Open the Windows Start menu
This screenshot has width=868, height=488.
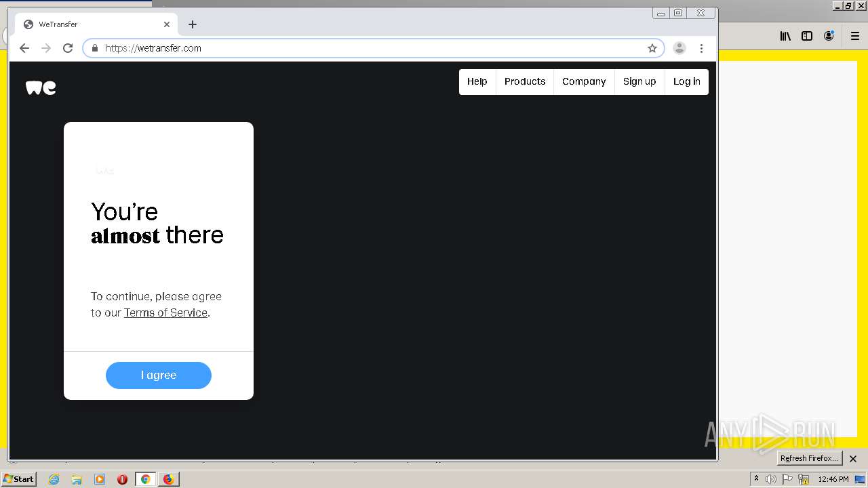19,479
